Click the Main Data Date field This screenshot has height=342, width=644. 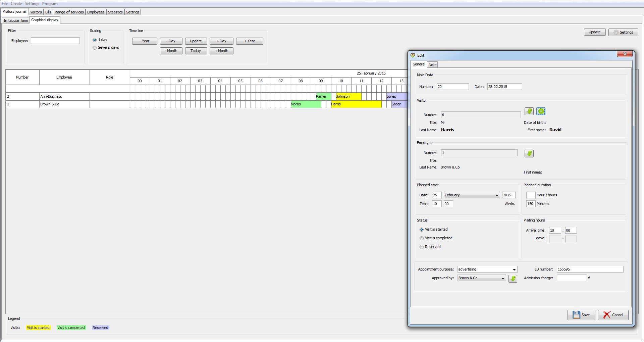(504, 87)
